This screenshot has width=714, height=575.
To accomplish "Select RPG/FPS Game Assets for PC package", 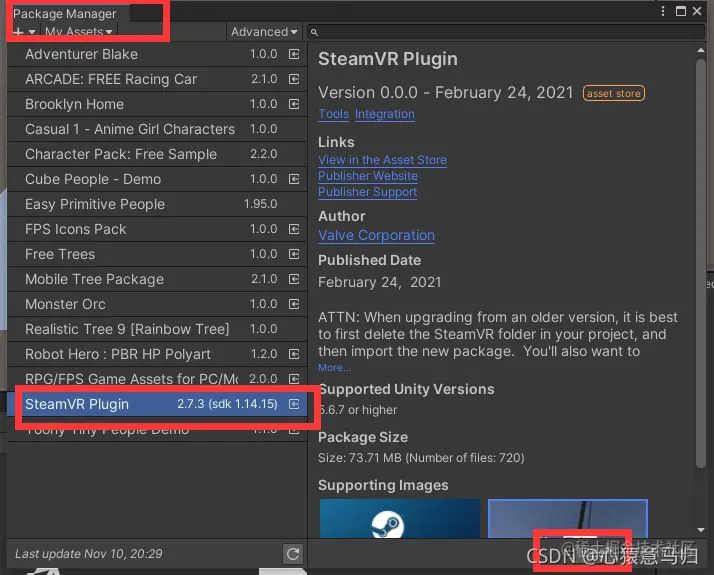I will click(x=157, y=379).
